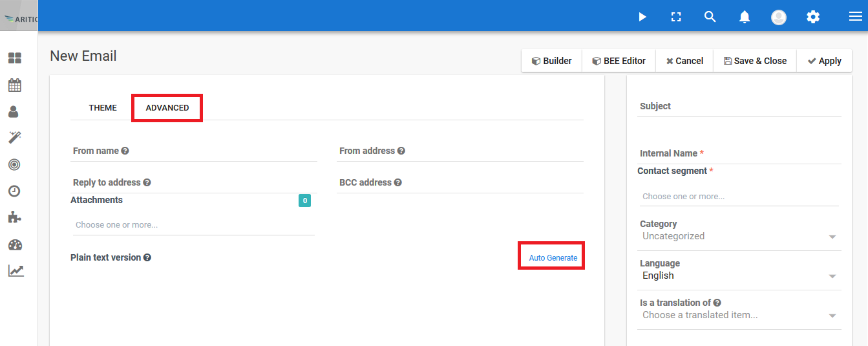This screenshot has height=346, width=868.
Task: Click the Subject input field
Action: [739, 106]
